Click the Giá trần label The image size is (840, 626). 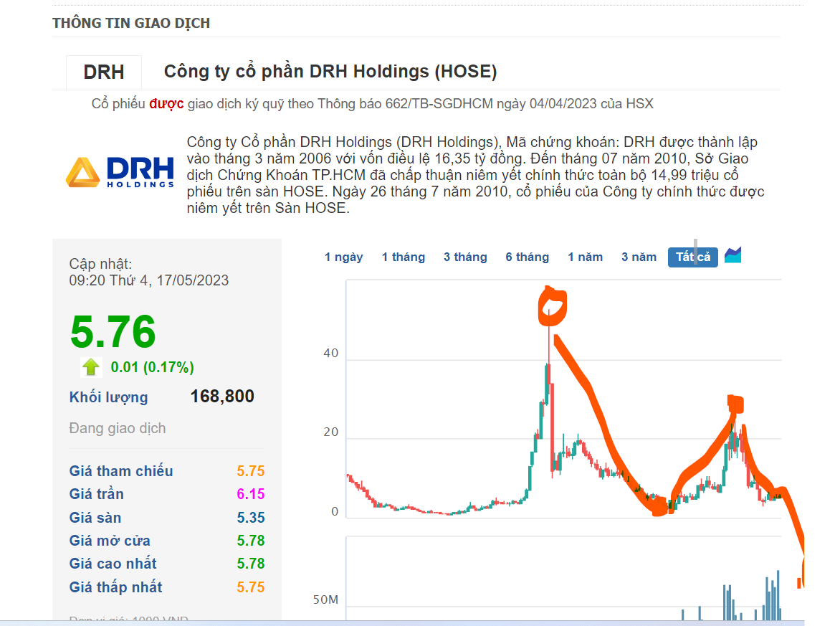click(x=97, y=494)
